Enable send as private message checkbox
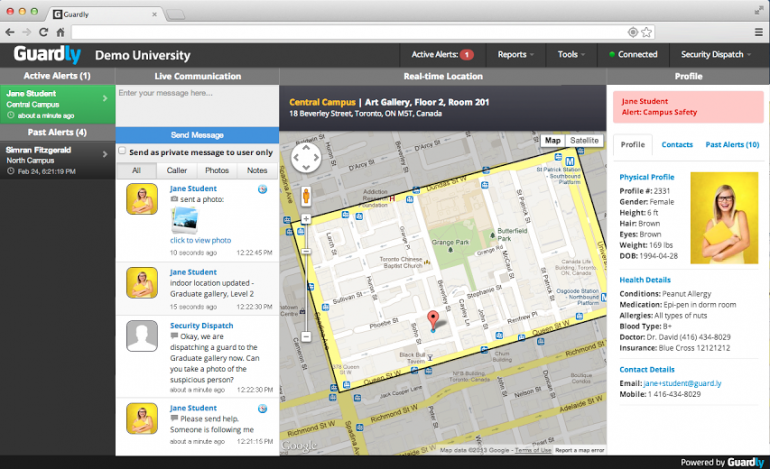770x469 pixels. [122, 152]
